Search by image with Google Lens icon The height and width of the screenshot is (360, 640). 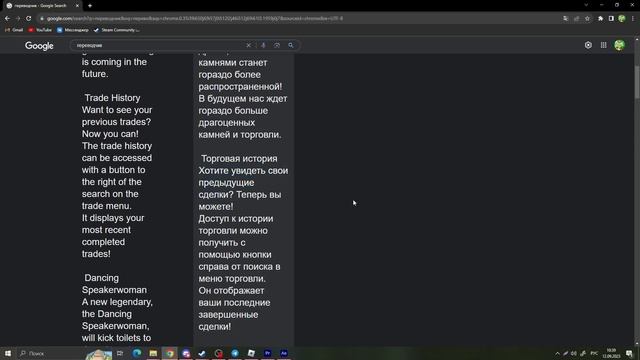[277, 45]
